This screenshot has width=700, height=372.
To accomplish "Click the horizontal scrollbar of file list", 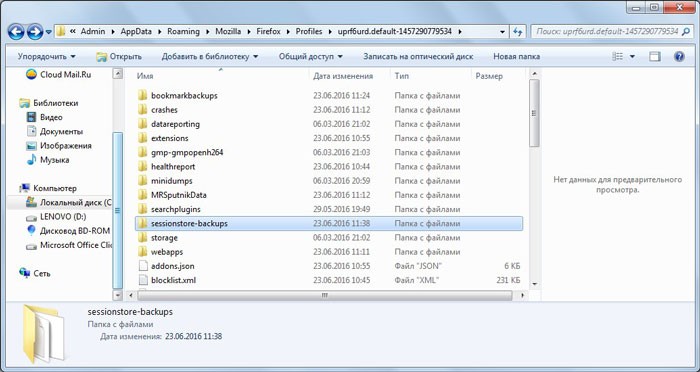I will pos(325,296).
